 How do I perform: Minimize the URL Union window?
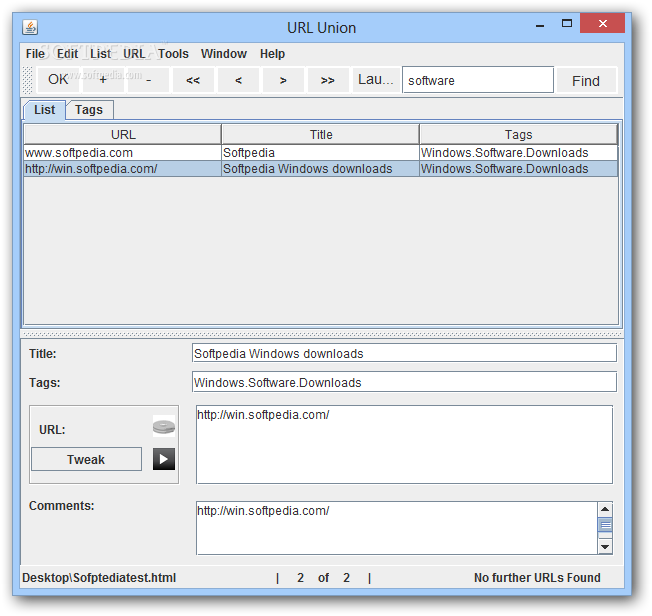point(540,25)
